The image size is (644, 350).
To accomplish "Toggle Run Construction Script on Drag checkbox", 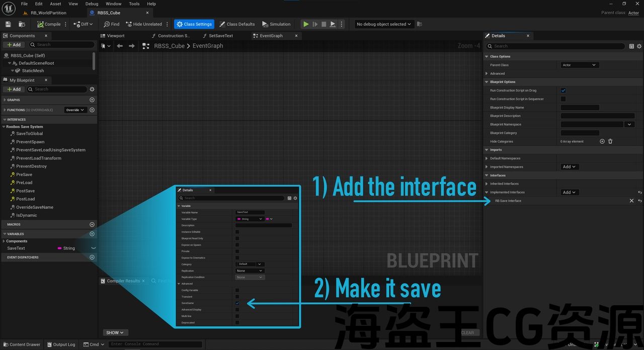I will 563,91.
